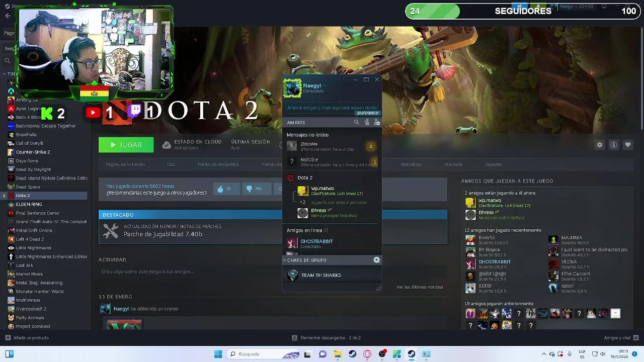Click Ver las últimas noticias link
The image size is (644, 362).
click(420, 287)
